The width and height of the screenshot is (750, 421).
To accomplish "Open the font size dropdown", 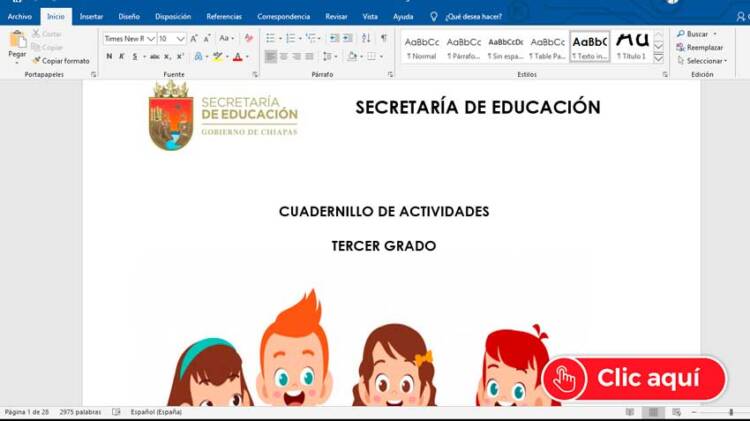I will pos(181,39).
